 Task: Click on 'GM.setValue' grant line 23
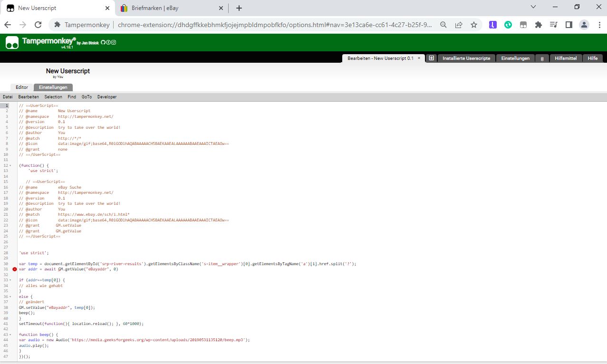pos(68,225)
